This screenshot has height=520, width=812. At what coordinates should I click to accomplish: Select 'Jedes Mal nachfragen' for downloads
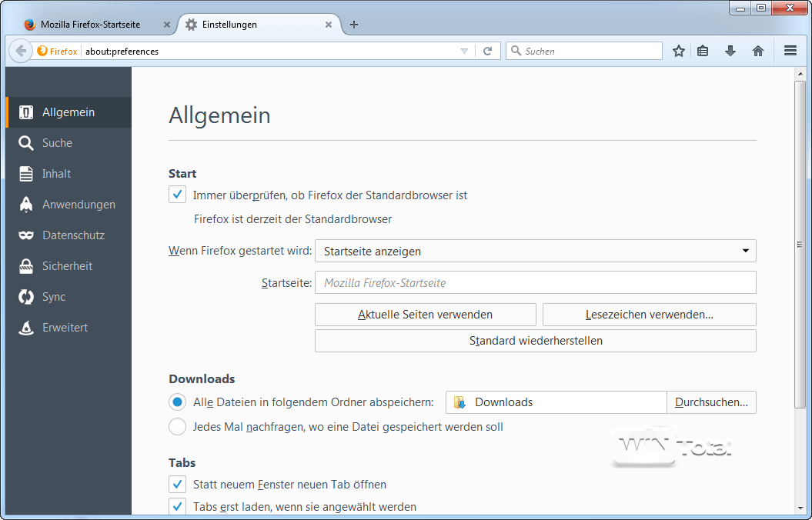coord(177,426)
